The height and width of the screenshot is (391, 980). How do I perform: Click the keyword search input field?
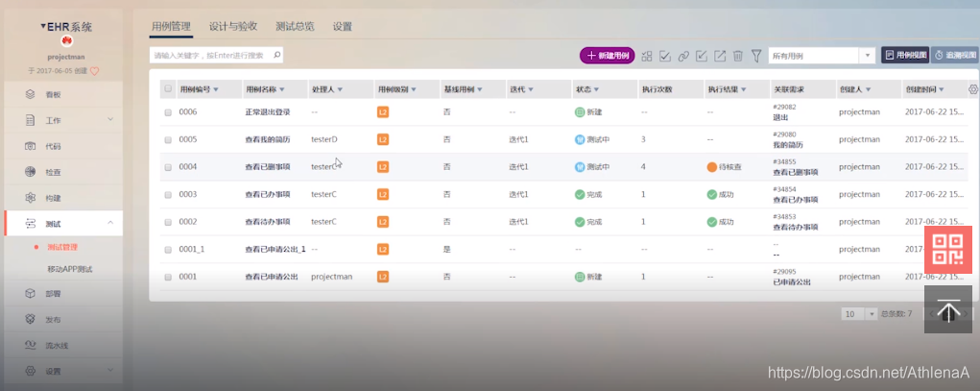[216, 55]
